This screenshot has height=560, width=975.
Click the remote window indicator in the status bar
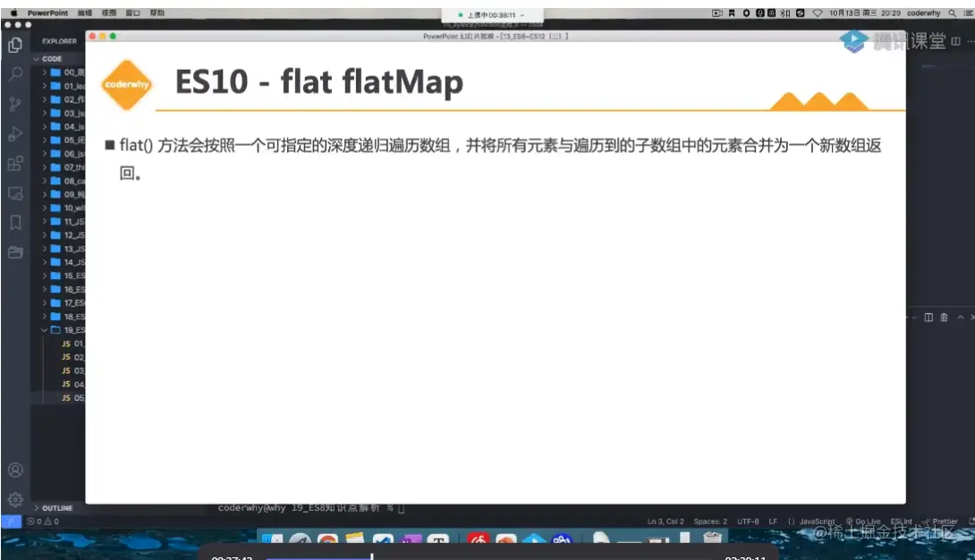click(11, 522)
